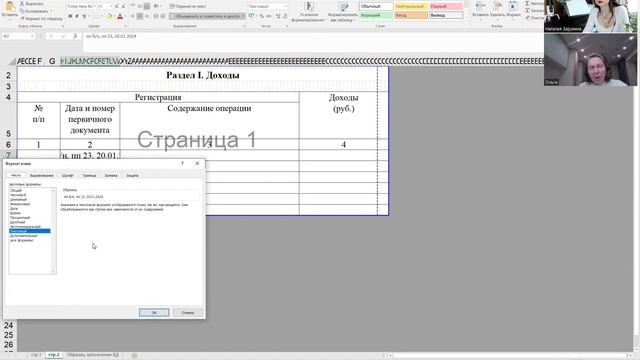Click Отмена in Format Cells dialog
Image resolution: width=640 pixels, height=360 pixels.
point(188,313)
